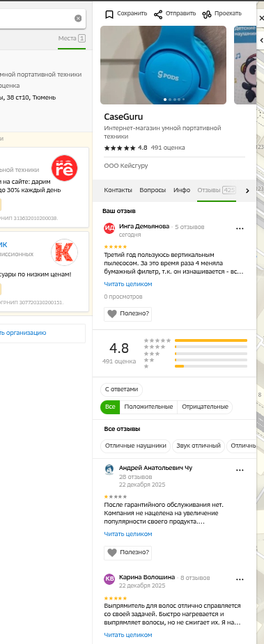Viewport: 264px width, 644px height.
Task: Open the Контакты tab
Action: [x=118, y=190]
